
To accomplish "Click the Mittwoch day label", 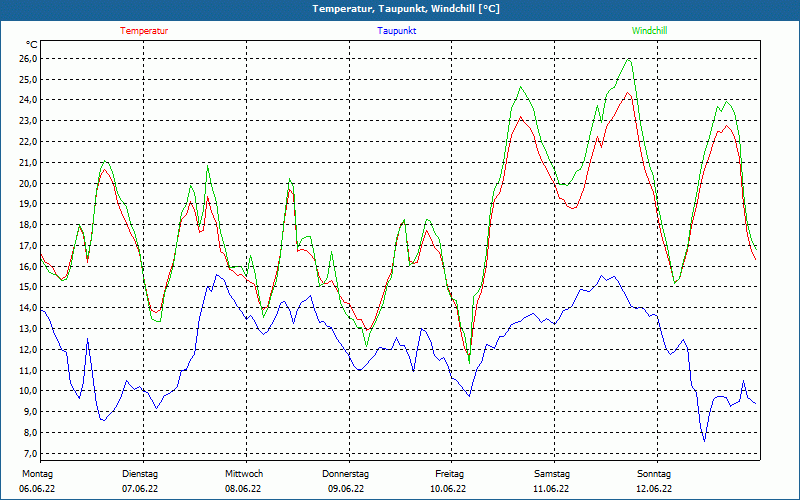I will [244, 474].
